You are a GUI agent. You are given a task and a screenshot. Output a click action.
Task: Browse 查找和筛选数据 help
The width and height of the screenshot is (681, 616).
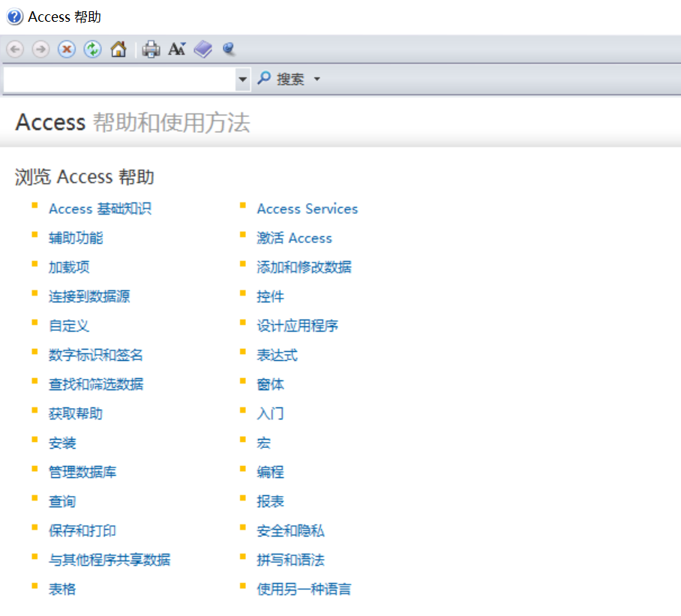pos(96,384)
